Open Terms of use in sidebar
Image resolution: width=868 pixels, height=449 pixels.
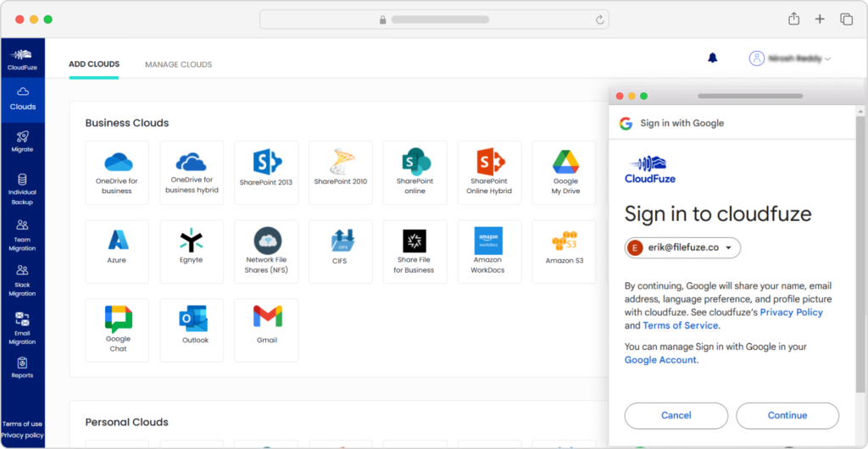point(22,424)
